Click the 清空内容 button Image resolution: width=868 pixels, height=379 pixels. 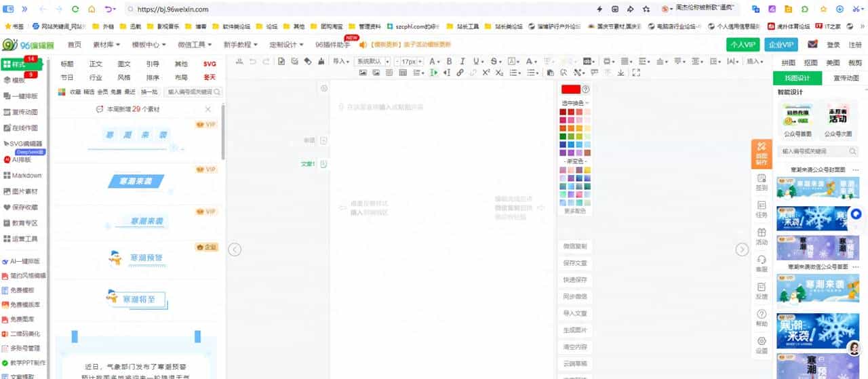(x=575, y=346)
